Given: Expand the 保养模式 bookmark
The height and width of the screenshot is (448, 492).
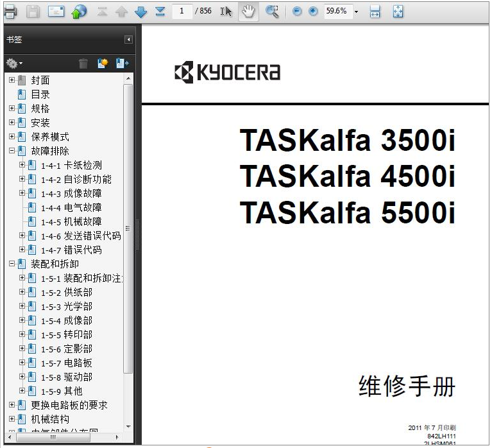Looking at the screenshot, I should click(x=12, y=137).
